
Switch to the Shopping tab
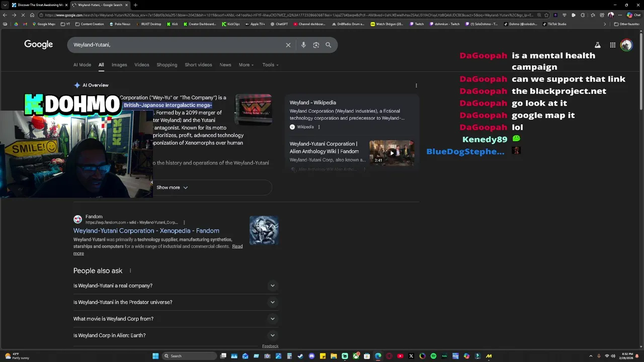tap(167, 65)
